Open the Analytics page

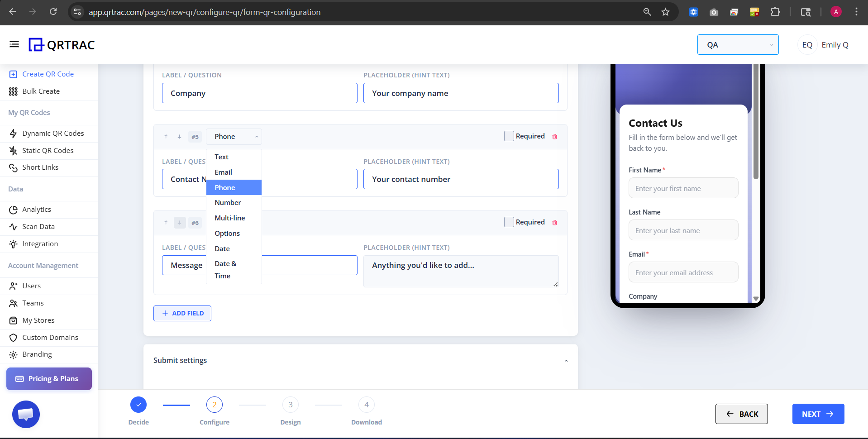[37, 209]
